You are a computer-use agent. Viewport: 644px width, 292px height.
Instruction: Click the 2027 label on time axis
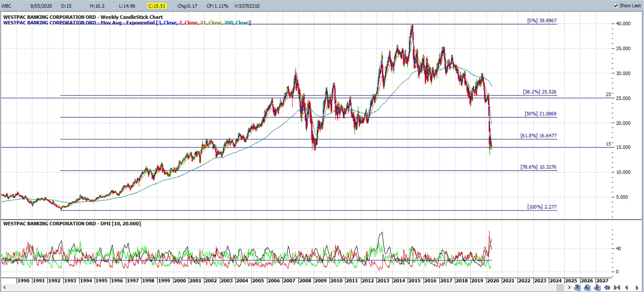coord(602,281)
